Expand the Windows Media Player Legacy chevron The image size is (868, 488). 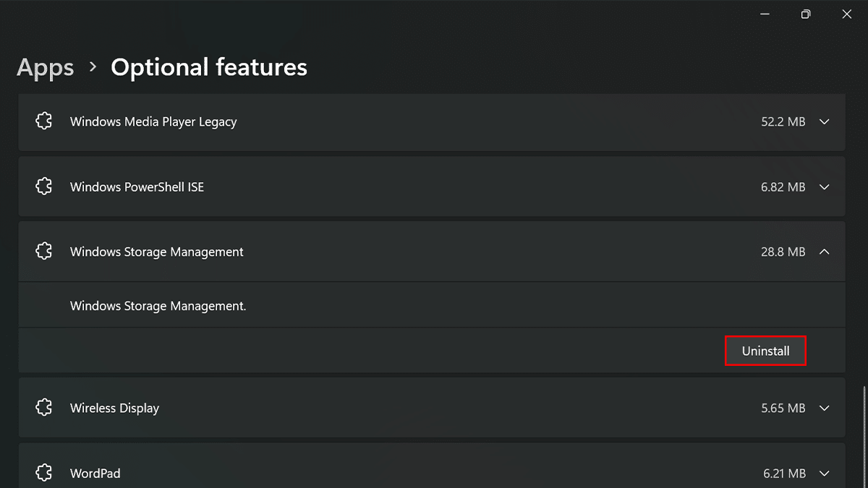point(824,121)
